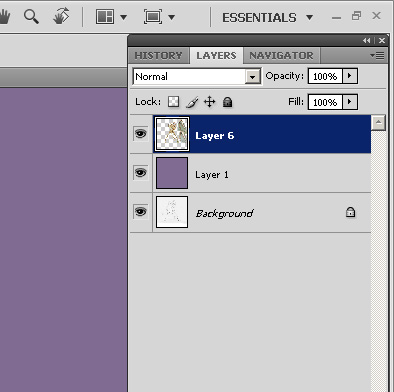
Task: Open the Opacity slider arrow
Action: click(350, 76)
